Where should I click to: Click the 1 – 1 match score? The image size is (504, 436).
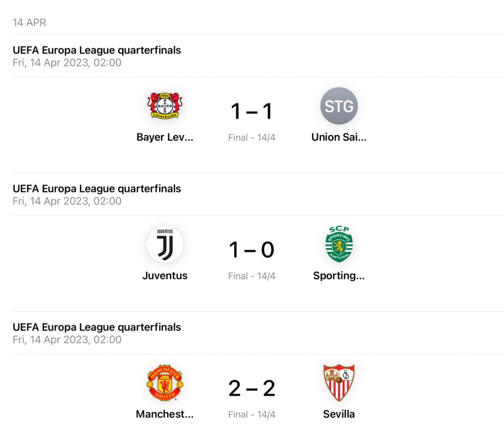252,112
